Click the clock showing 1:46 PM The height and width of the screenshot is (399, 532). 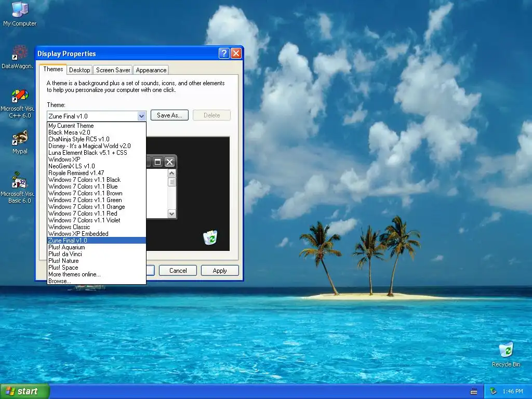tap(513, 391)
